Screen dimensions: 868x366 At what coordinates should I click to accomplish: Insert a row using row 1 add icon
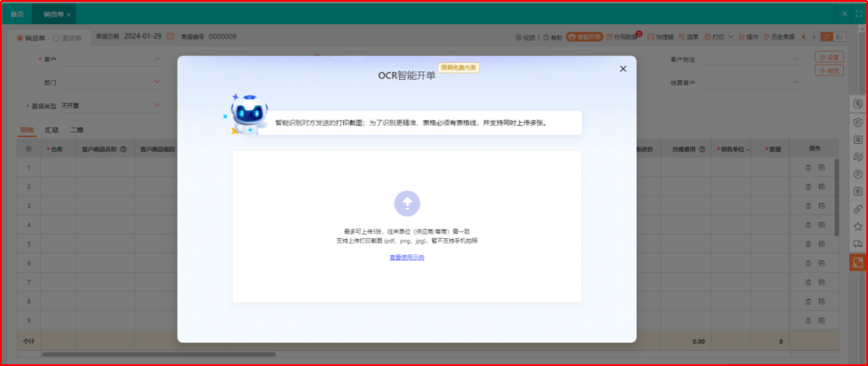[x=822, y=167]
